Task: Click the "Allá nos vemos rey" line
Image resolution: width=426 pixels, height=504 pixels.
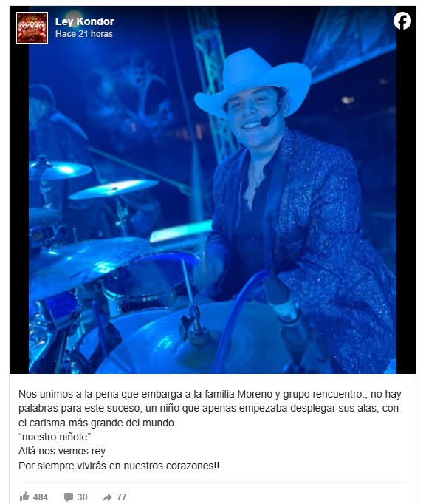Action: tap(62, 451)
